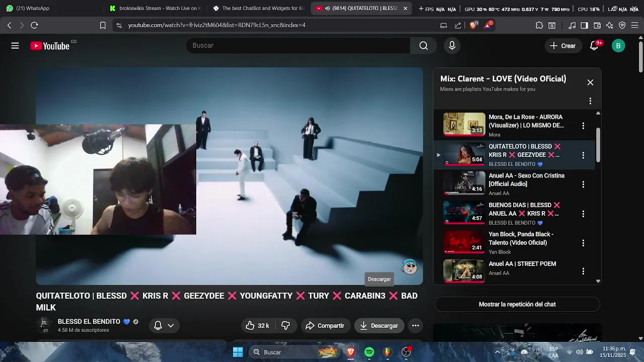This screenshot has height=362, width=644.
Task: Open the Windows Start menu
Action: (x=238, y=352)
